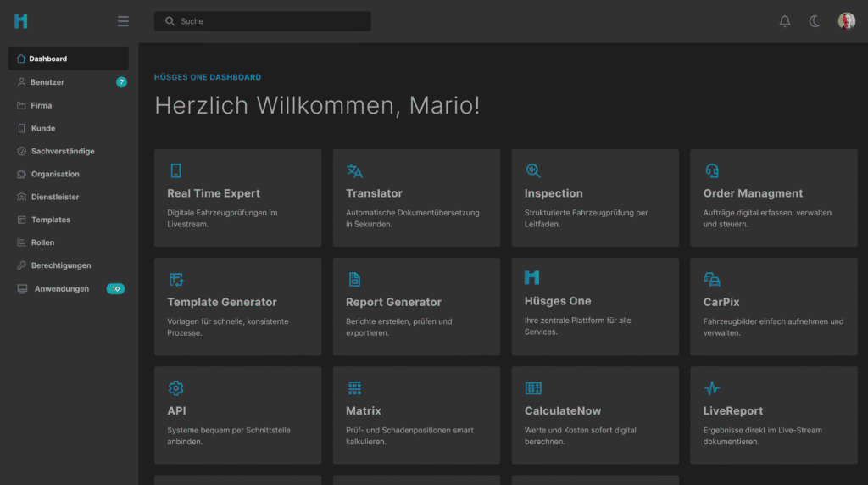Open the API card title
868x485 pixels.
pyautogui.click(x=176, y=411)
